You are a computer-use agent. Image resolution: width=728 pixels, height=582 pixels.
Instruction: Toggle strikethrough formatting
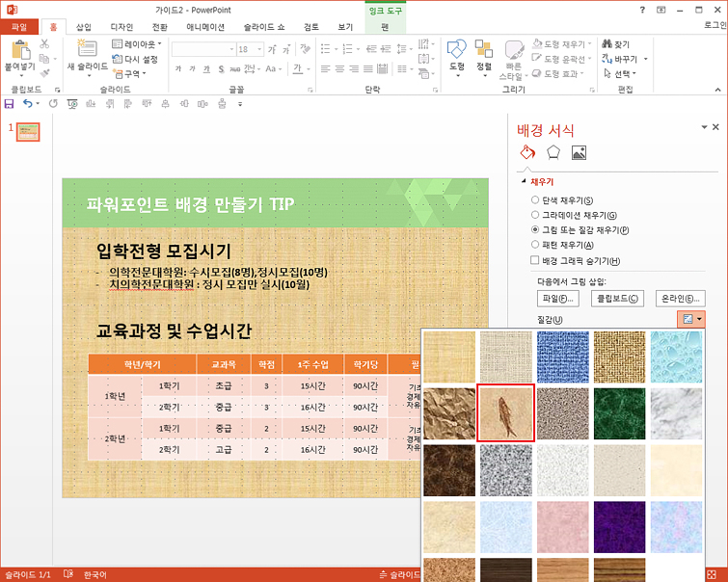pyautogui.click(x=235, y=69)
